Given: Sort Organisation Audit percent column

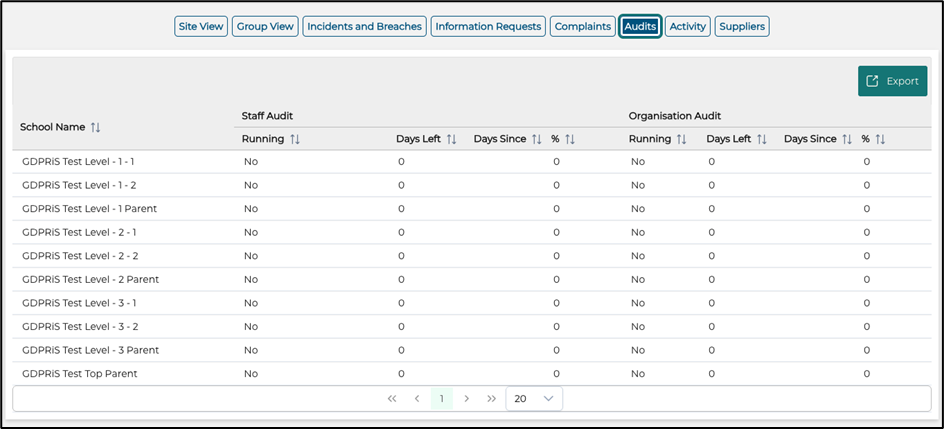Looking at the screenshot, I should click(880, 139).
